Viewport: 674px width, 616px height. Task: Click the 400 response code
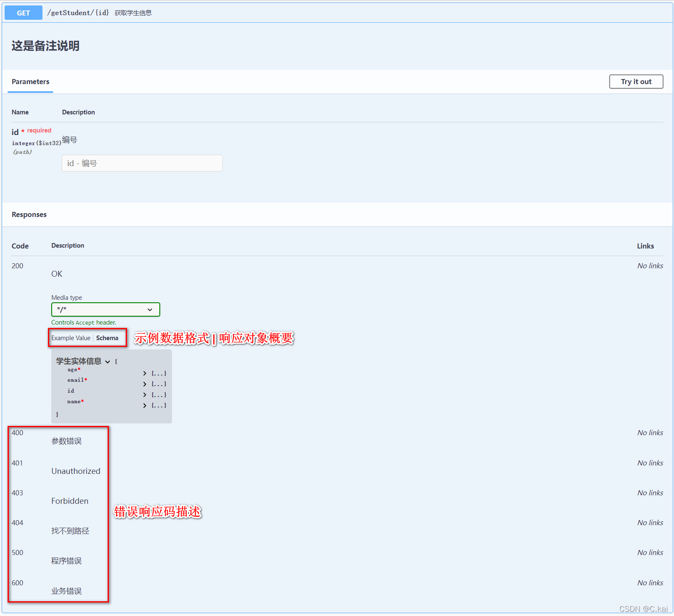click(x=17, y=433)
